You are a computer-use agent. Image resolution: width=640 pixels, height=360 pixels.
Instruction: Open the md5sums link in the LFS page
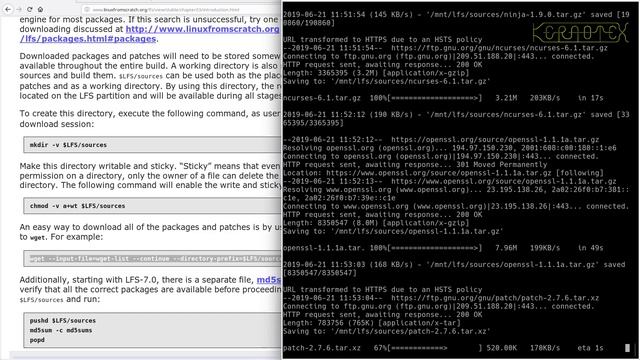[269, 280]
